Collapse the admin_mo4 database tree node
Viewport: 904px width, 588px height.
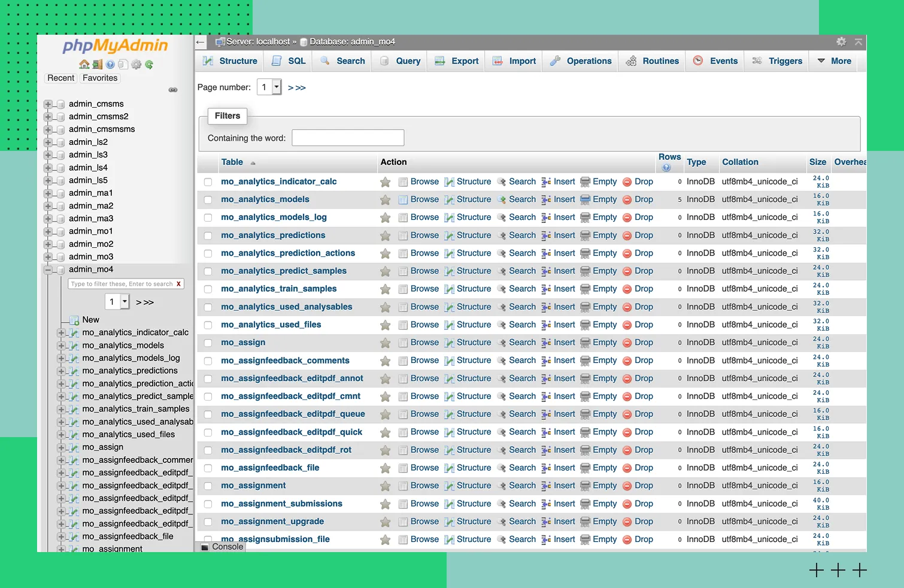point(48,270)
